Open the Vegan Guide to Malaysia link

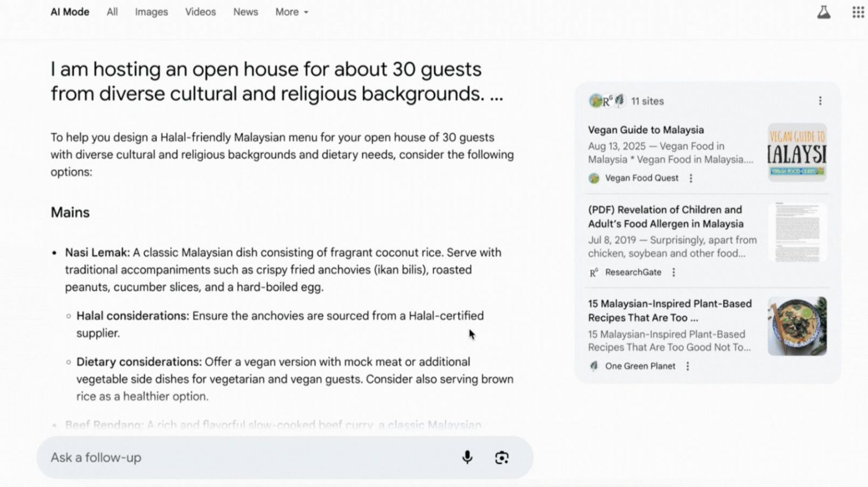point(645,130)
